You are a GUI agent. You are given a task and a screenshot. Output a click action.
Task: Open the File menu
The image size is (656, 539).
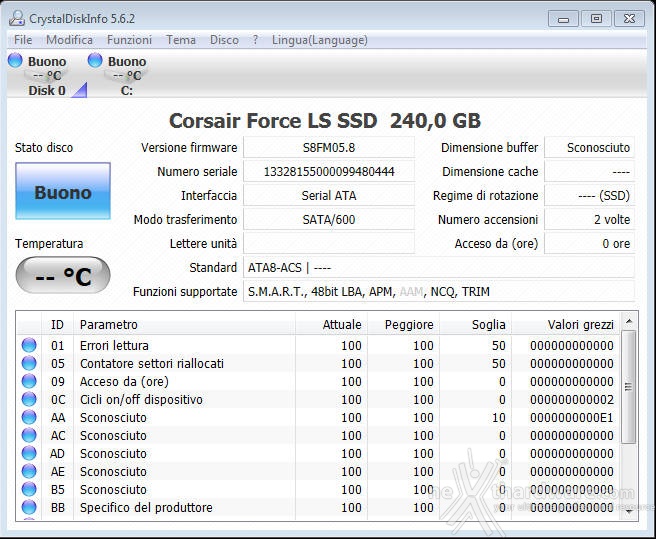[23, 40]
